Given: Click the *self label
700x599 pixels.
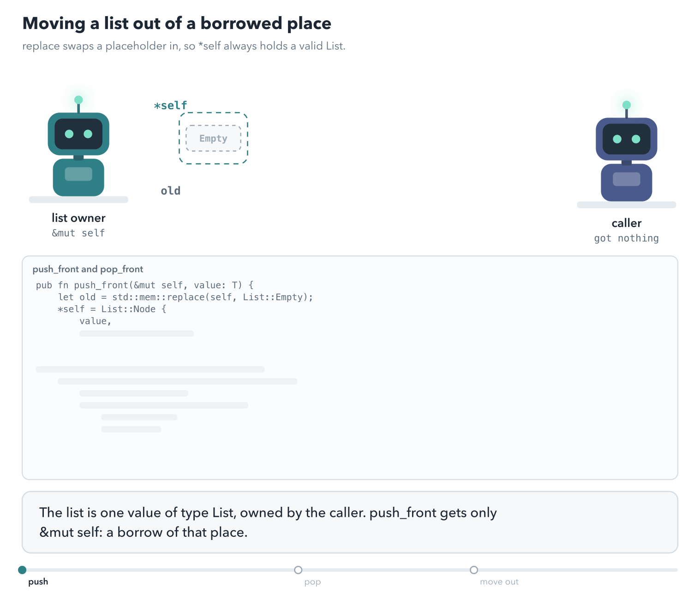Looking at the screenshot, I should click(x=170, y=106).
